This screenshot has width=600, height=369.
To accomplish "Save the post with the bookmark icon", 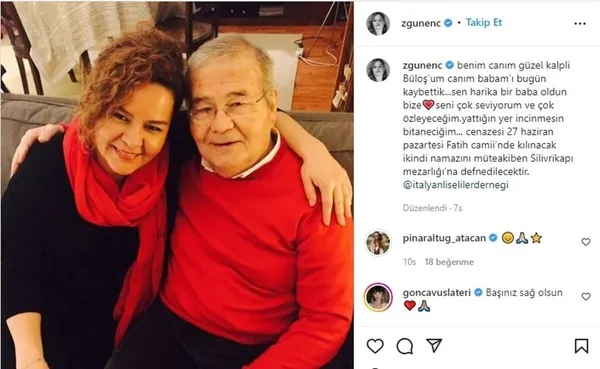I will tap(581, 346).
